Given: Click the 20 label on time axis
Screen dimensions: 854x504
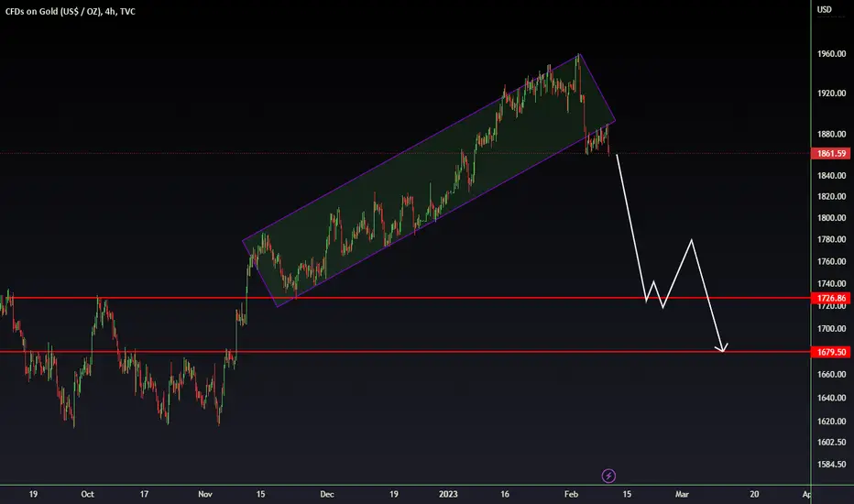Looking at the screenshot, I should 754,494.
